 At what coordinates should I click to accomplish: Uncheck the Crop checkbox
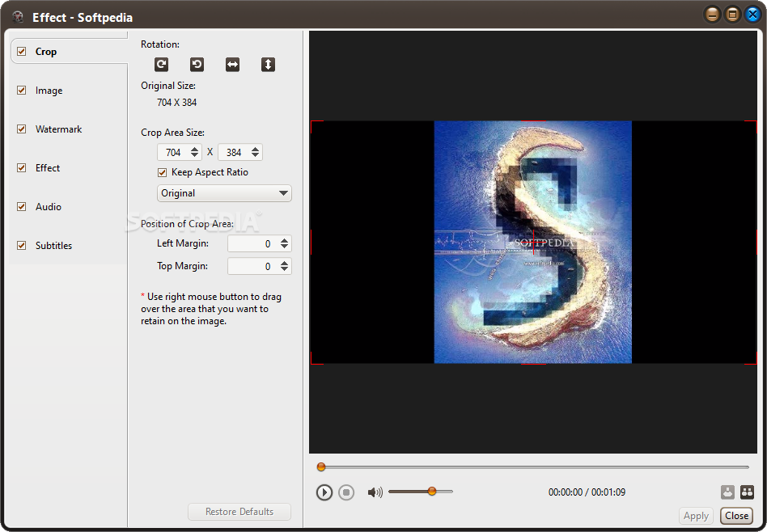(x=22, y=52)
